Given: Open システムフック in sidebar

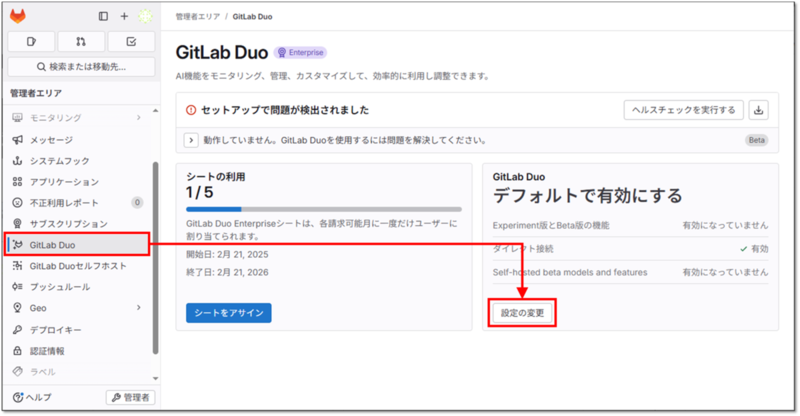Looking at the screenshot, I should (x=77, y=161).
